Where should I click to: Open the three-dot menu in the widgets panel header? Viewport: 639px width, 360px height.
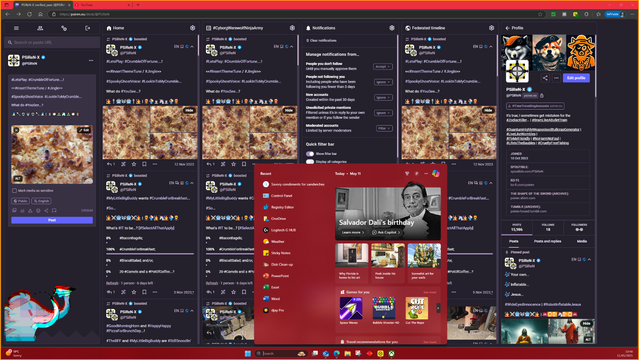(426, 173)
